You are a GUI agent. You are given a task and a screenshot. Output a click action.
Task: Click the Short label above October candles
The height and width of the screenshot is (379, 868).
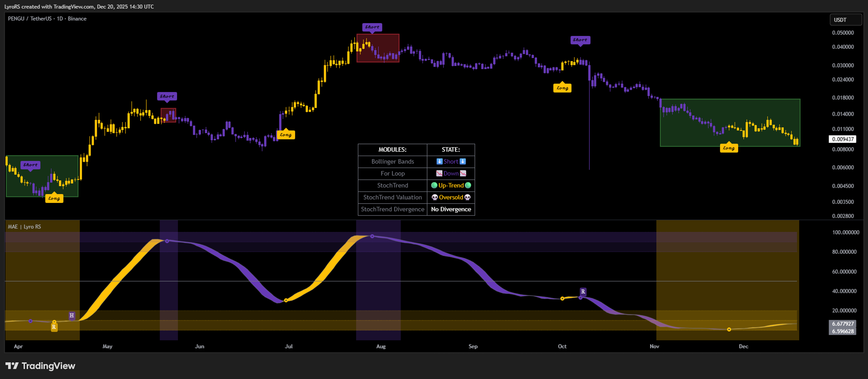(580, 40)
